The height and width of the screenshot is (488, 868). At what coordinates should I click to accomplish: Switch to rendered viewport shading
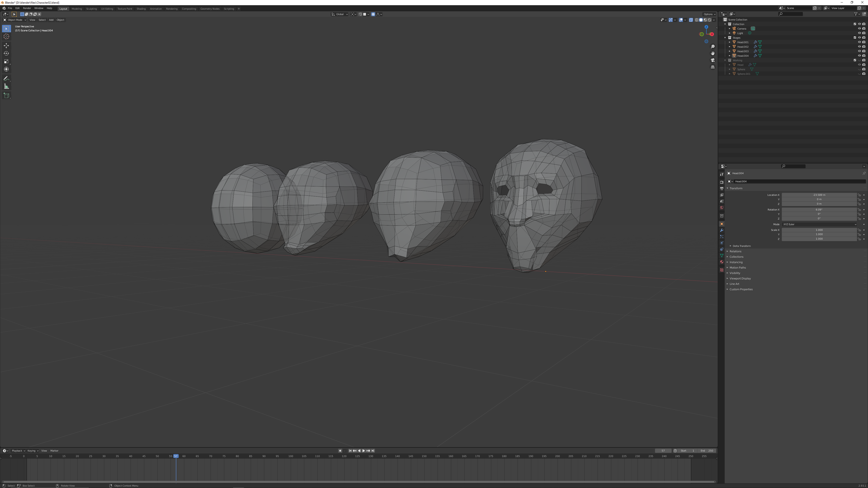(710, 20)
